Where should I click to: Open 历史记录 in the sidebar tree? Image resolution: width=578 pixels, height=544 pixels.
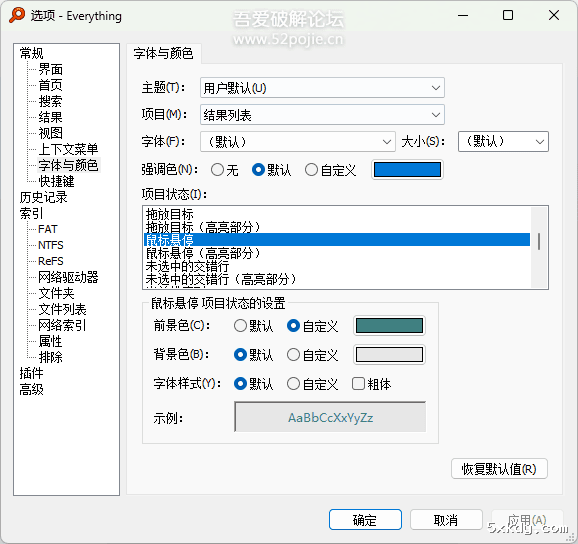43,197
